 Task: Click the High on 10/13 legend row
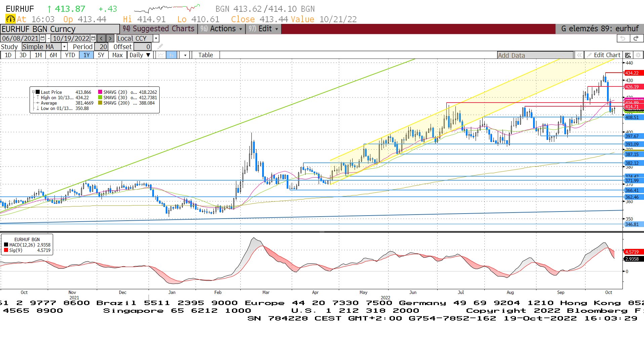[x=64, y=98]
